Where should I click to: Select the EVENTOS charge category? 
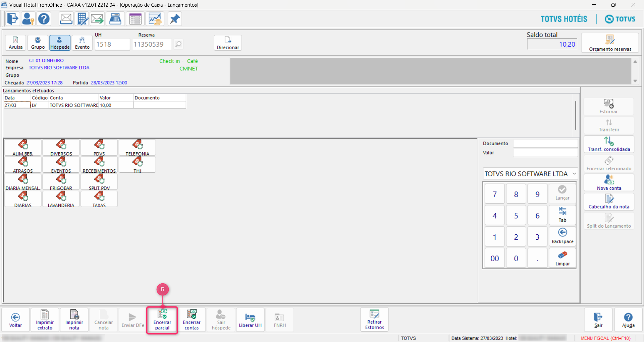(61, 165)
